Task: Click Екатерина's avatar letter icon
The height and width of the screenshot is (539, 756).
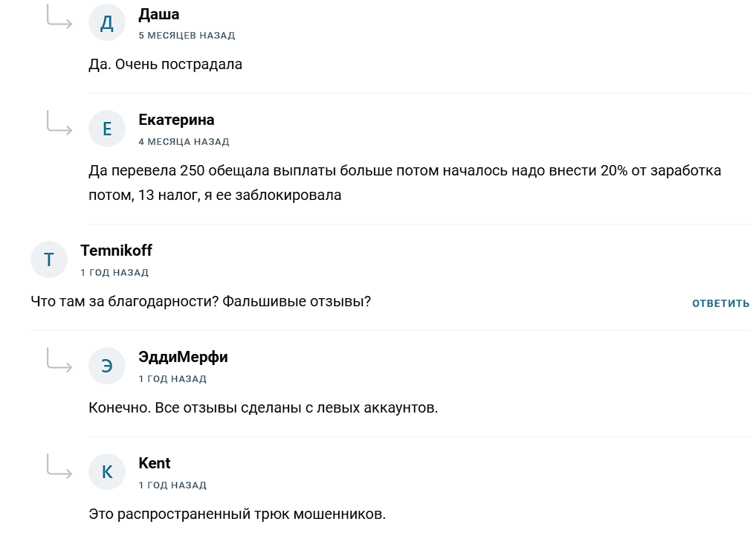Action: point(107,129)
